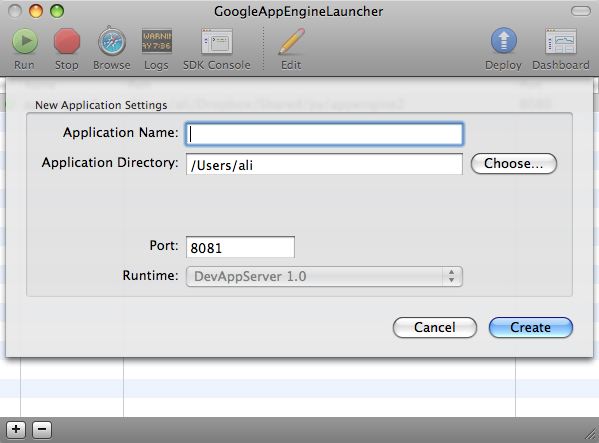Click the Application Directory path field
This screenshot has height=443, width=599.
324,164
